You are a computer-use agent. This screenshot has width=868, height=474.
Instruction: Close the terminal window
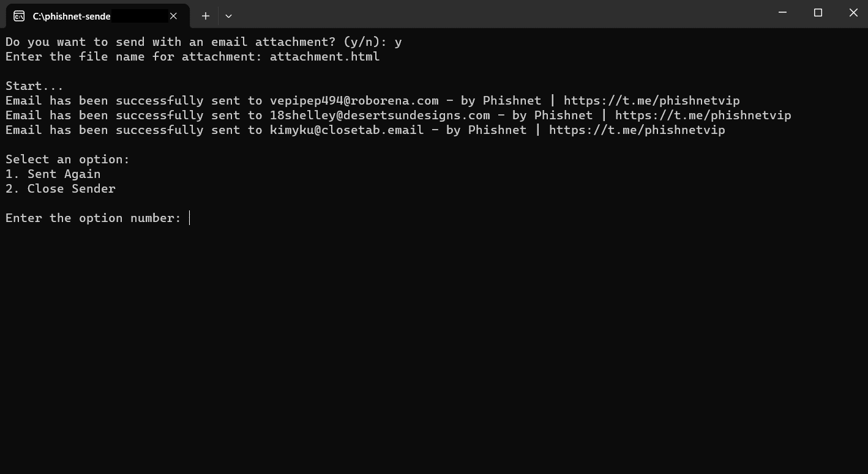[x=853, y=13]
